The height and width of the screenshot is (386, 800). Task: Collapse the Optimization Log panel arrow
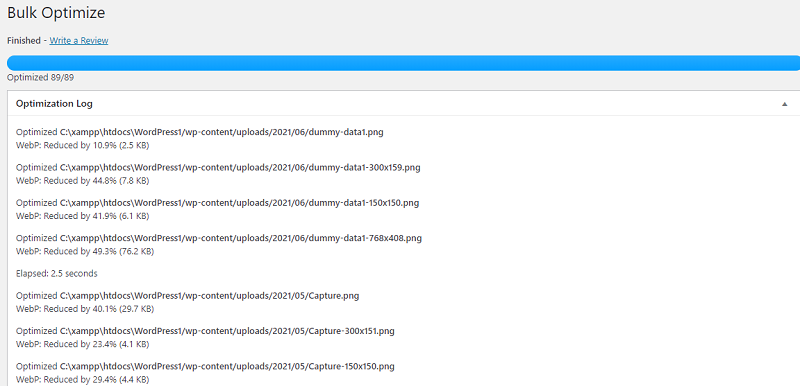784,104
